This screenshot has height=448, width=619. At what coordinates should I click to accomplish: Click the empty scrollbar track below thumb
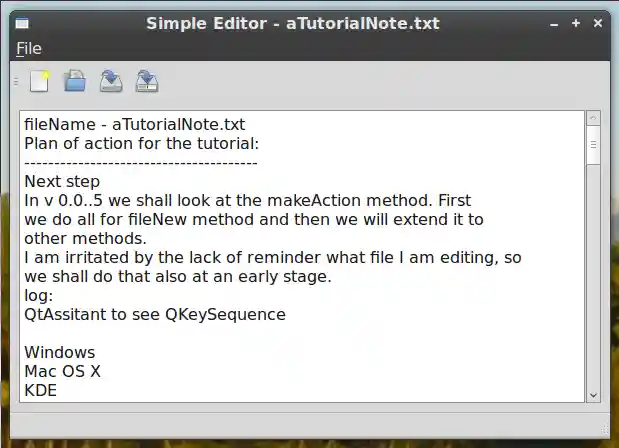click(593, 280)
